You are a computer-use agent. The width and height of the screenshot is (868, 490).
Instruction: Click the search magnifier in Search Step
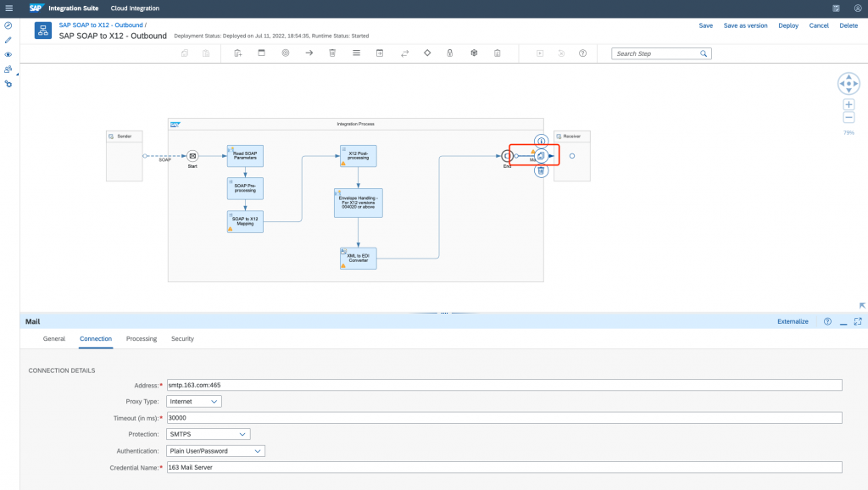[x=704, y=53]
